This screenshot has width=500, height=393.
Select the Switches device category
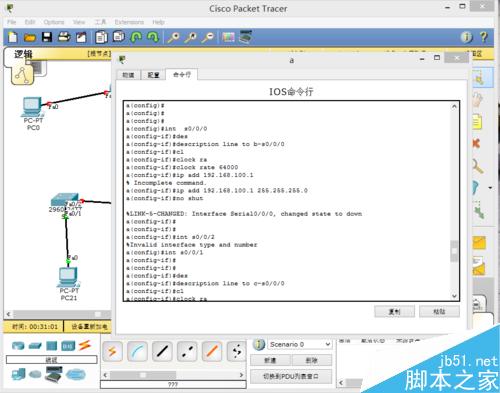35,346
